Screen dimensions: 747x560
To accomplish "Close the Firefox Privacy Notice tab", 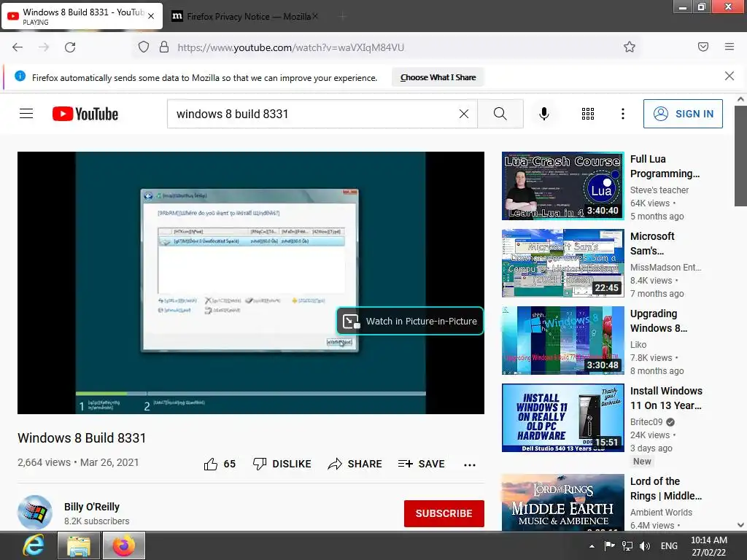I will tap(315, 16).
